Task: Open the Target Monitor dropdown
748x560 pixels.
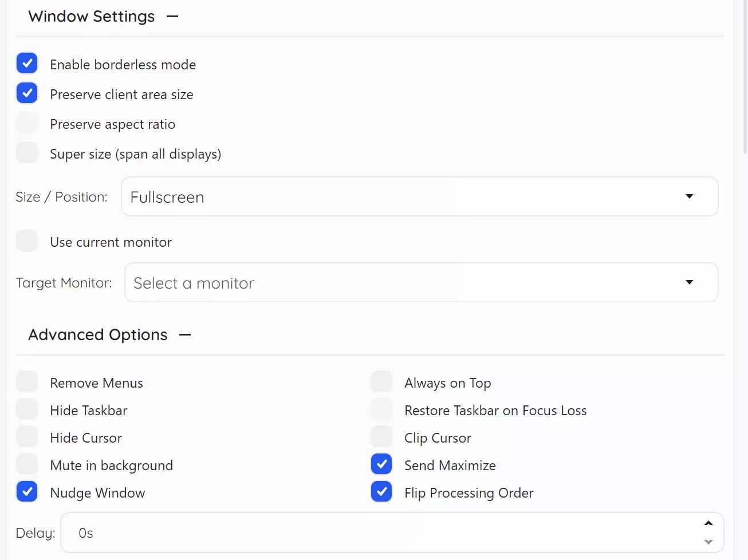Action: [x=421, y=283]
